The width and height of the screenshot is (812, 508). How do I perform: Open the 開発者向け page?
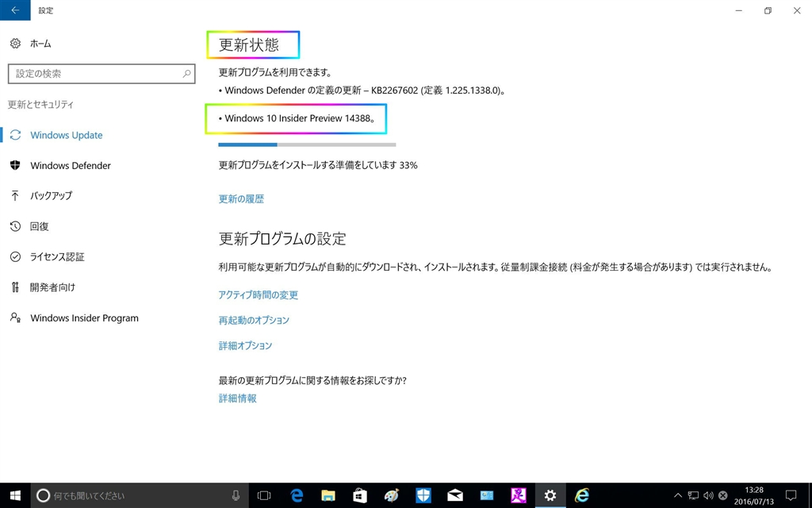pyautogui.click(x=52, y=287)
